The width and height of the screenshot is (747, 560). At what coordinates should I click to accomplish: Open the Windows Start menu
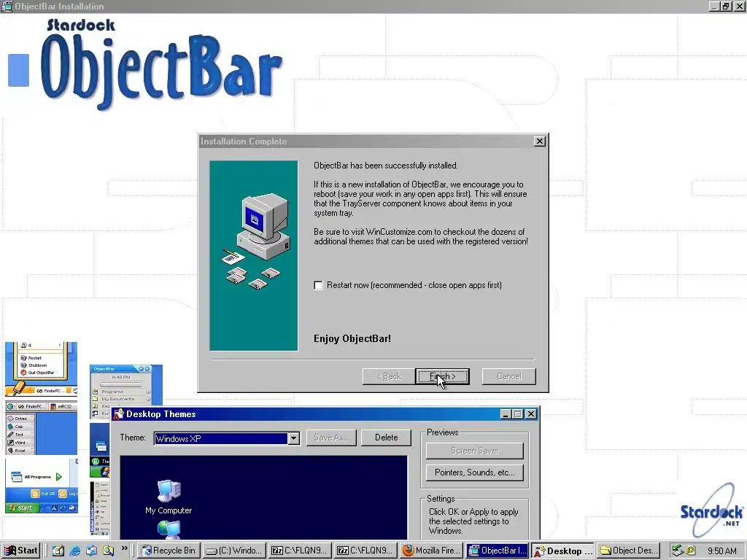[x=21, y=551]
